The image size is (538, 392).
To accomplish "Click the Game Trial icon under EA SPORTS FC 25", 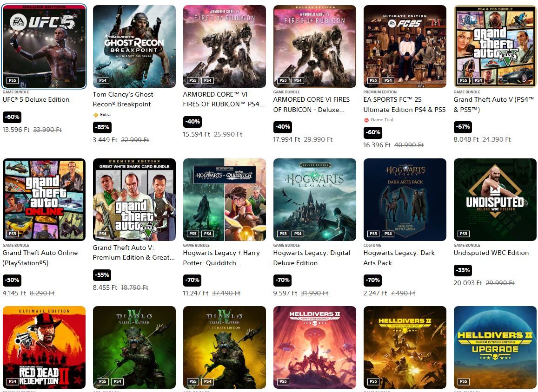I will (x=366, y=120).
